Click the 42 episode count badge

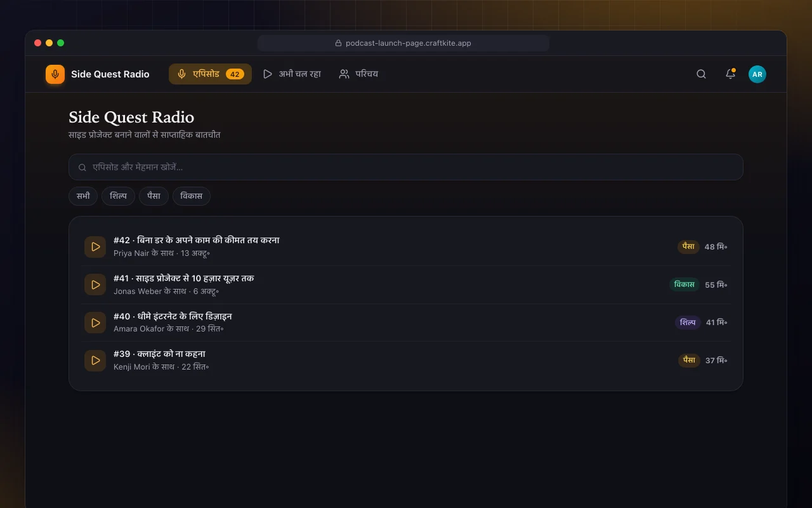(x=235, y=74)
